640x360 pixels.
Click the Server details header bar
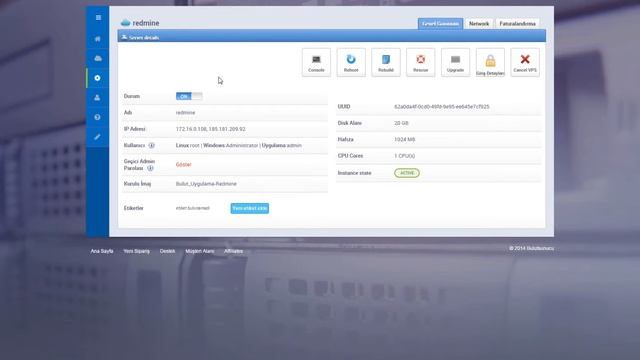pos(331,37)
